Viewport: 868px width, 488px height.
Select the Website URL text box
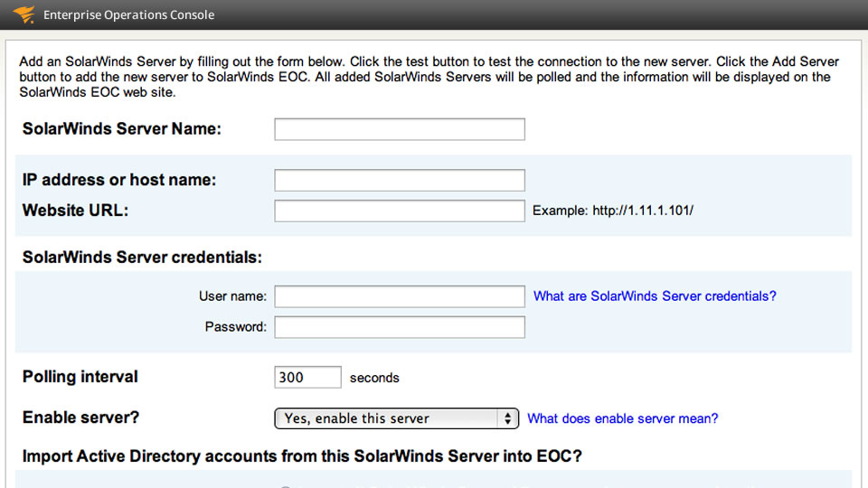[399, 211]
